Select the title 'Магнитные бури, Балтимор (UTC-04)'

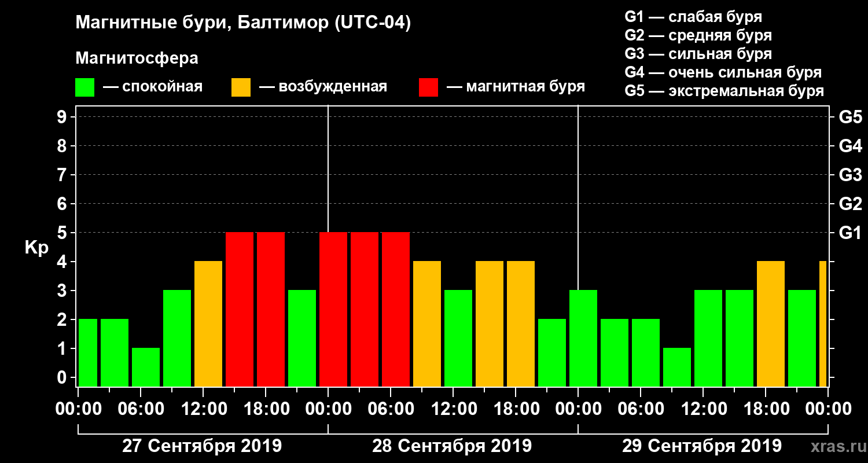tap(243, 24)
